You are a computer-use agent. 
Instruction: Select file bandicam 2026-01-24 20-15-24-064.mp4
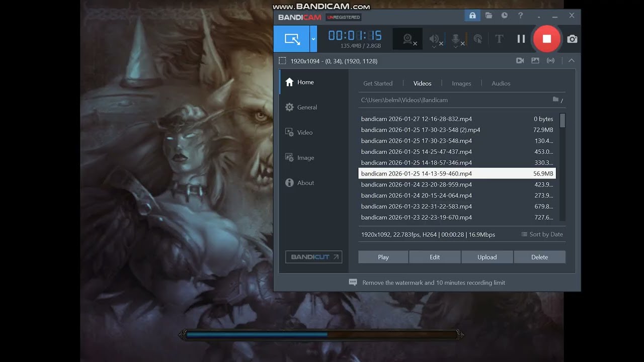click(x=457, y=196)
